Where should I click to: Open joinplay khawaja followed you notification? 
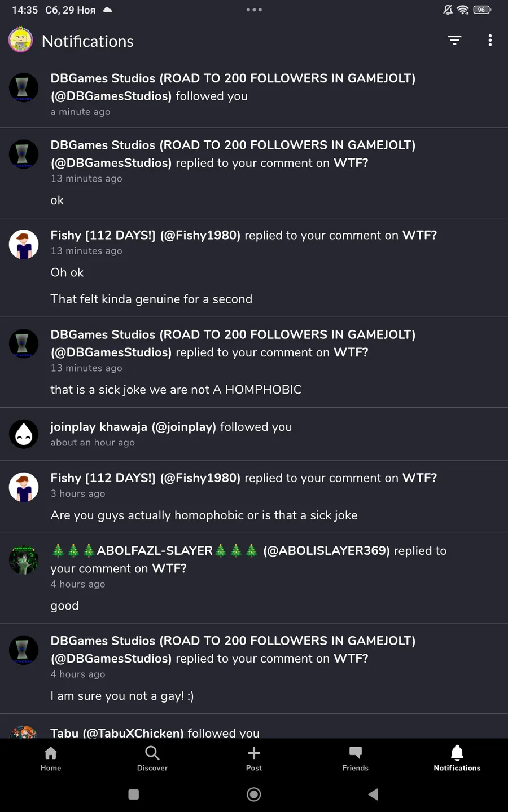click(x=254, y=434)
